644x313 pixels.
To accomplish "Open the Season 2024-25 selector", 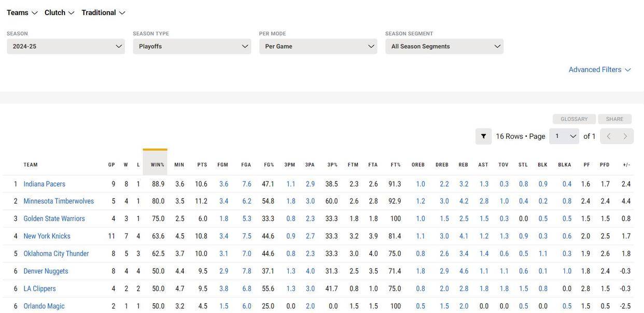I will coord(66,46).
